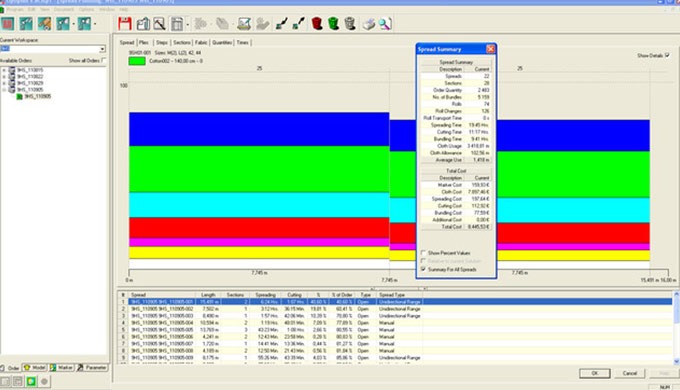
Task: Click the folder-like icon next to save
Action: click(x=143, y=23)
